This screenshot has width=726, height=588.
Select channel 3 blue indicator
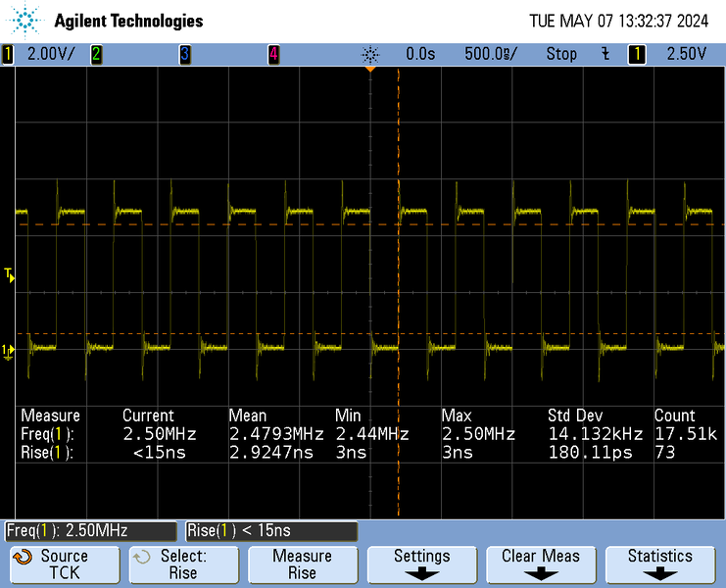click(185, 54)
